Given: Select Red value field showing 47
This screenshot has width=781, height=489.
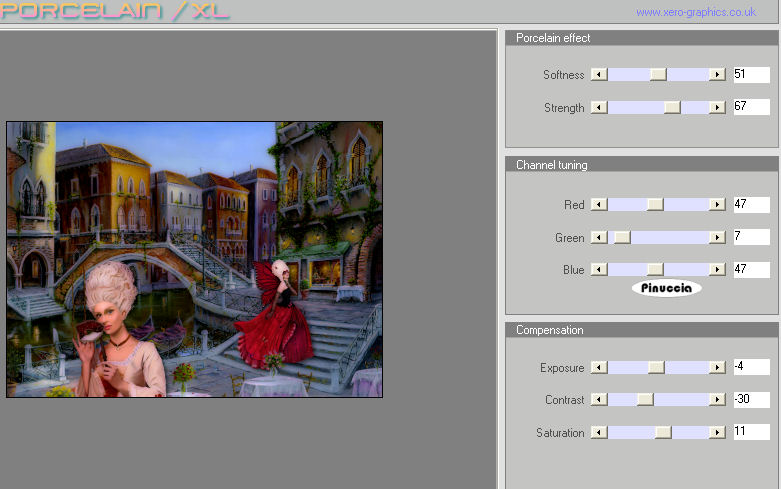Looking at the screenshot, I should click(x=752, y=204).
